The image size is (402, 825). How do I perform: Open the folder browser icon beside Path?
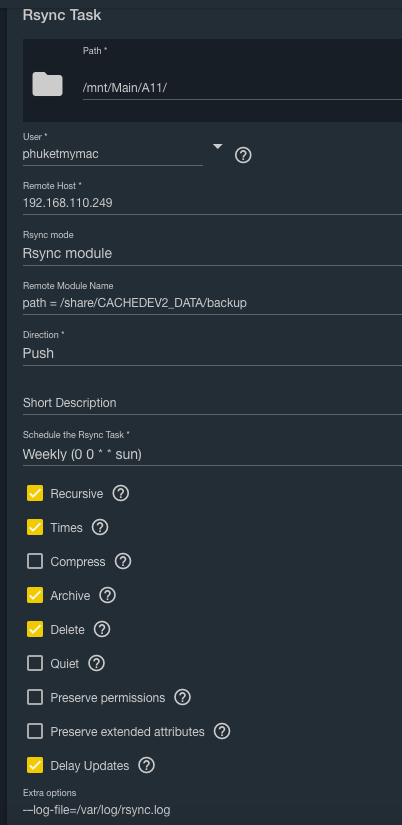click(x=47, y=84)
